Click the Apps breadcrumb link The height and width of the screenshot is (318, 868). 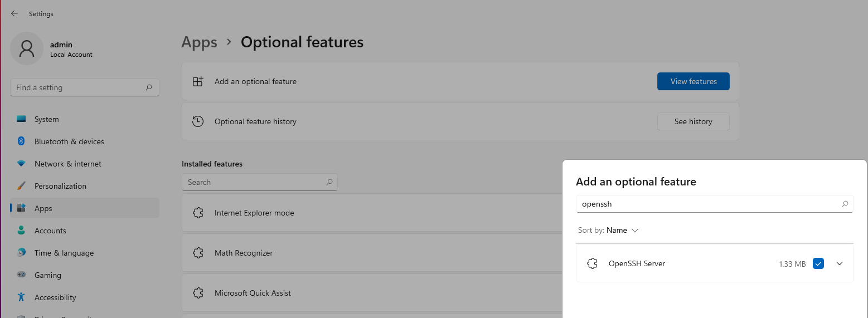pos(199,42)
